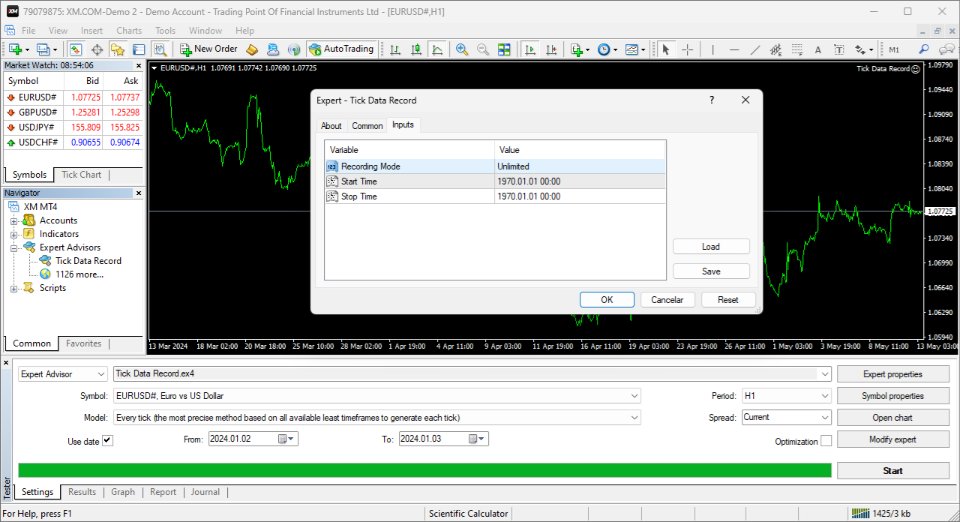Image resolution: width=960 pixels, height=522 pixels.
Task: Open the Tools menu
Action: click(x=165, y=31)
